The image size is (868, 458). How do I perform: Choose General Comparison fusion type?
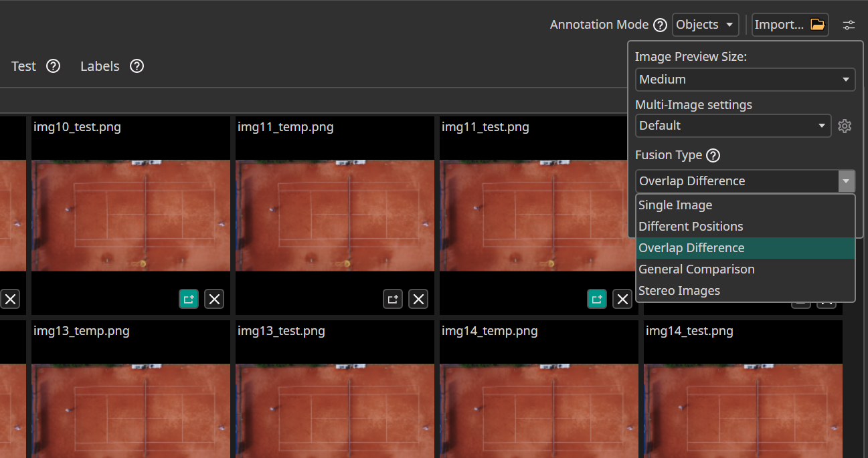[696, 269]
